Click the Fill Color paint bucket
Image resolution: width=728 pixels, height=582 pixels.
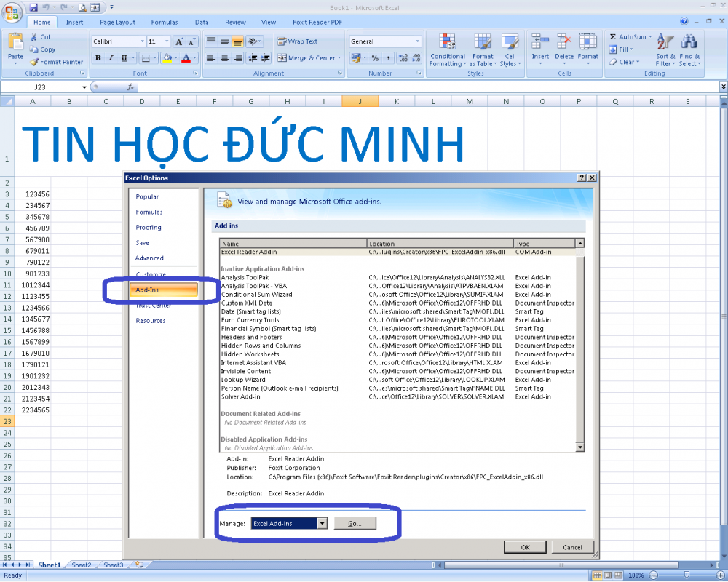(167, 58)
